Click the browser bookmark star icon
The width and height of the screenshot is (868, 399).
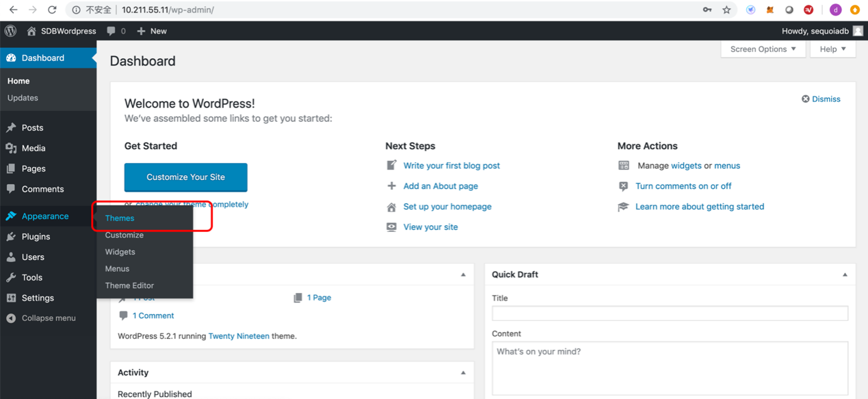click(726, 10)
